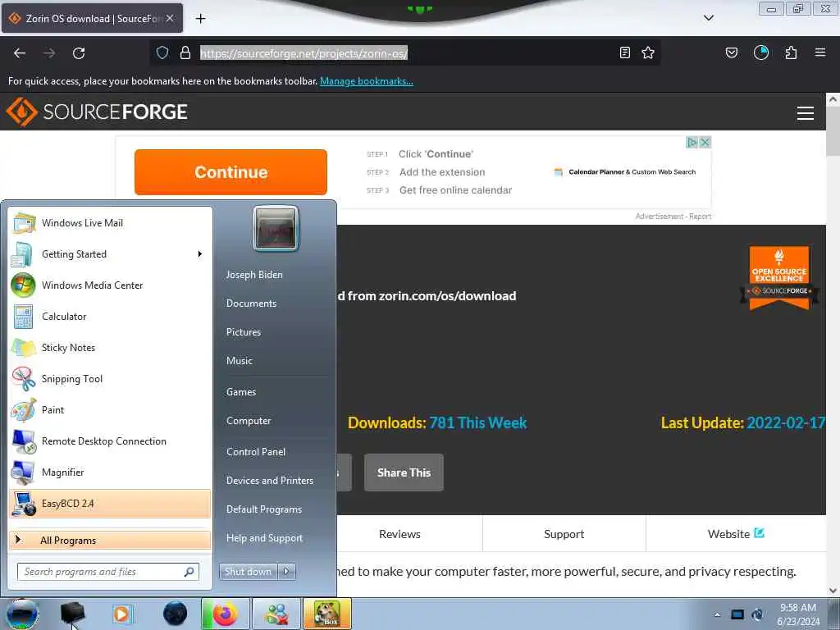Screen dimensions: 840x630
Task: Switch to the Reviews tab
Action: [399, 534]
